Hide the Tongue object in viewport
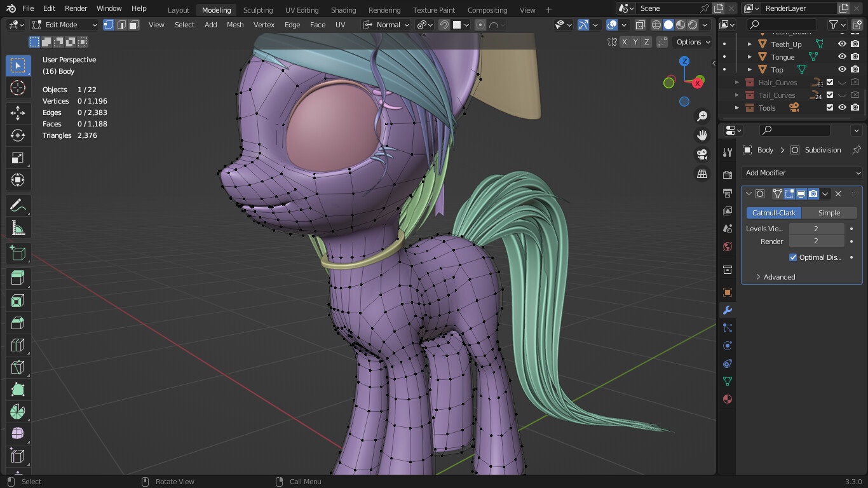Image resolution: width=868 pixels, height=488 pixels. click(842, 57)
